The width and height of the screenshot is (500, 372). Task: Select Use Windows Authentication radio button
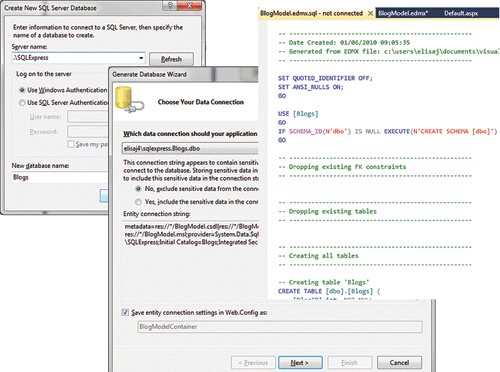pyautogui.click(x=22, y=90)
